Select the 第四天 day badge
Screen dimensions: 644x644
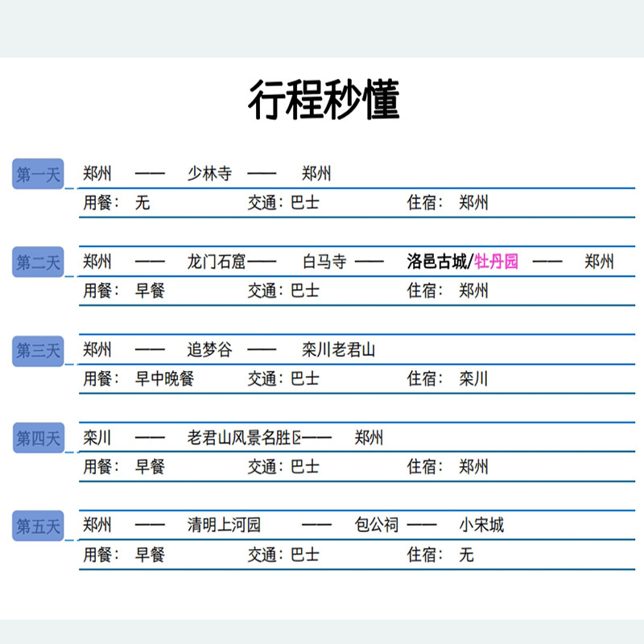point(38,439)
